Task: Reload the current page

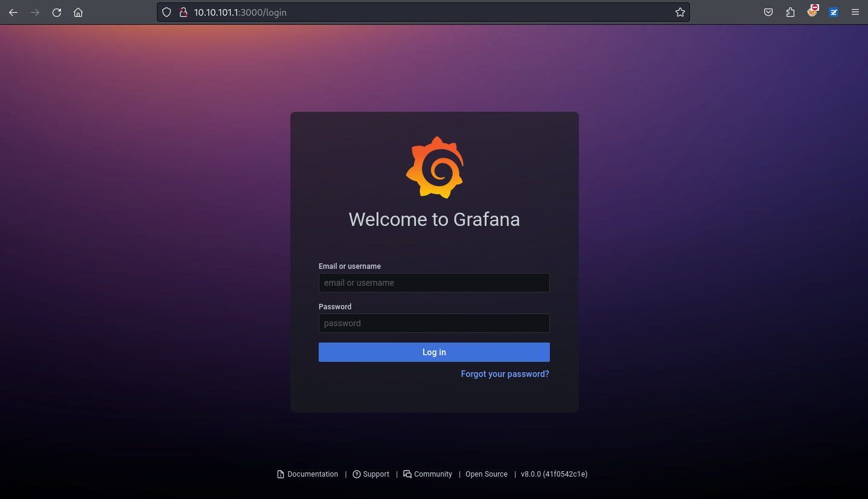Action: pos(57,12)
